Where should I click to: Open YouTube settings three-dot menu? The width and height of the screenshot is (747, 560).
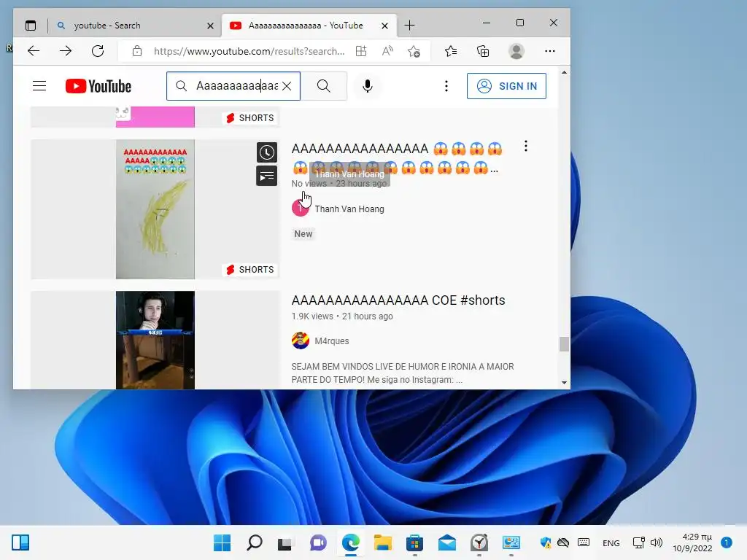(x=446, y=86)
